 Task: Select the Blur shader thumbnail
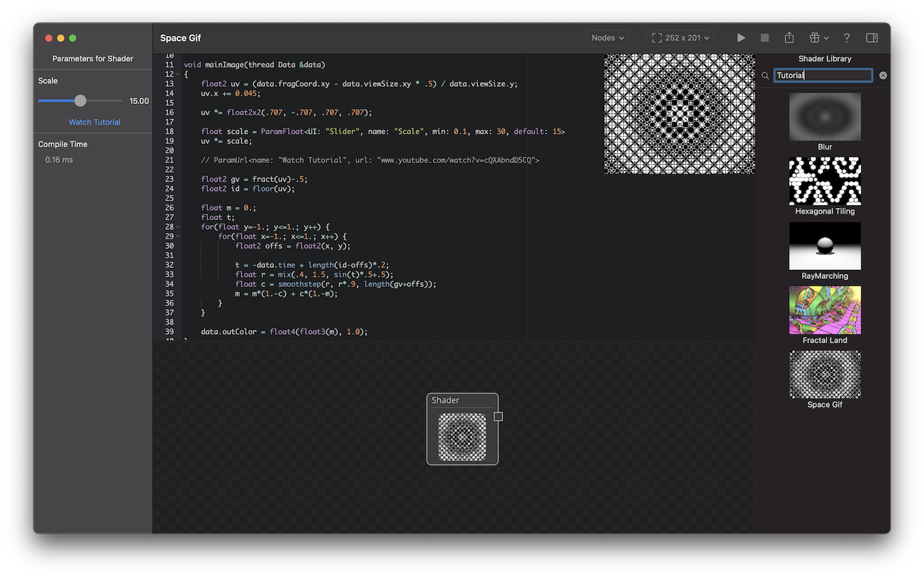[x=825, y=117]
